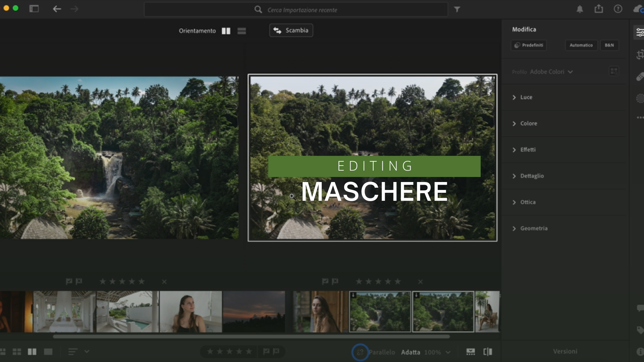Screen dimensions: 644x362
Task: Open Versioni tab at bottom
Action: coord(565,352)
